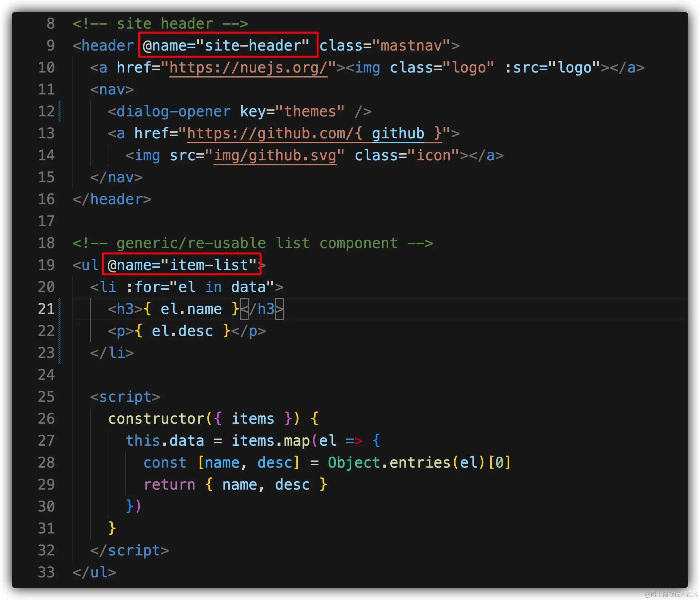
Task: Click the opening script tag
Action: coord(125,397)
